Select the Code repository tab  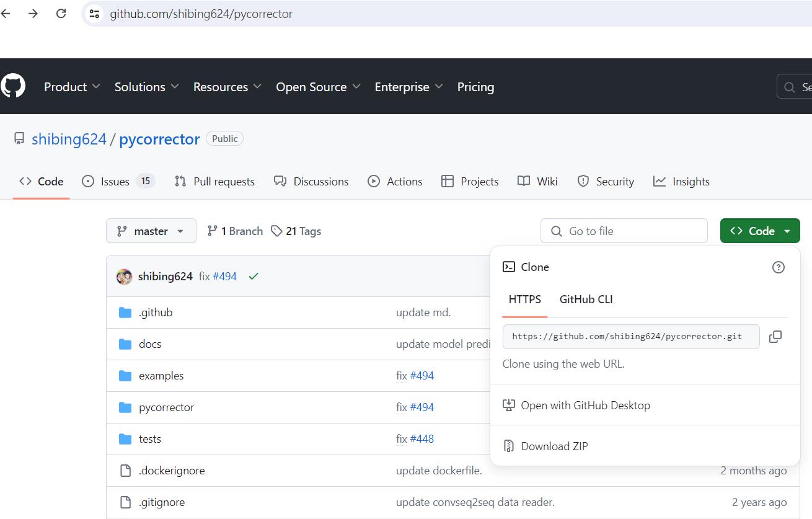[42, 181]
